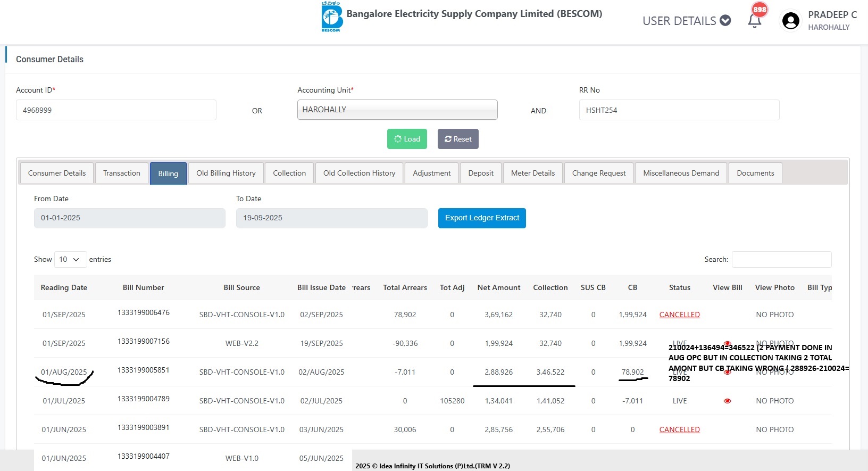The width and height of the screenshot is (868, 471).
Task: Open the notification bell with 898 badge
Action: click(x=754, y=21)
